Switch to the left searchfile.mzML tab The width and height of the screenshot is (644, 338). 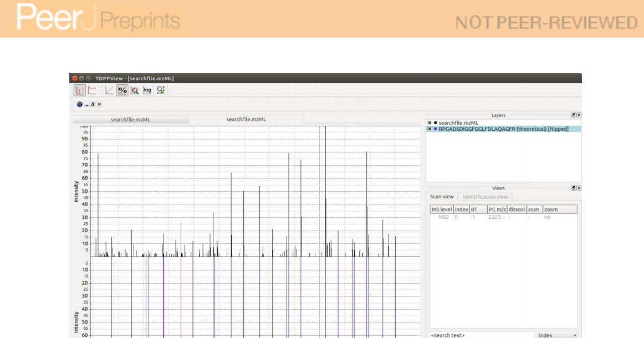131,120
